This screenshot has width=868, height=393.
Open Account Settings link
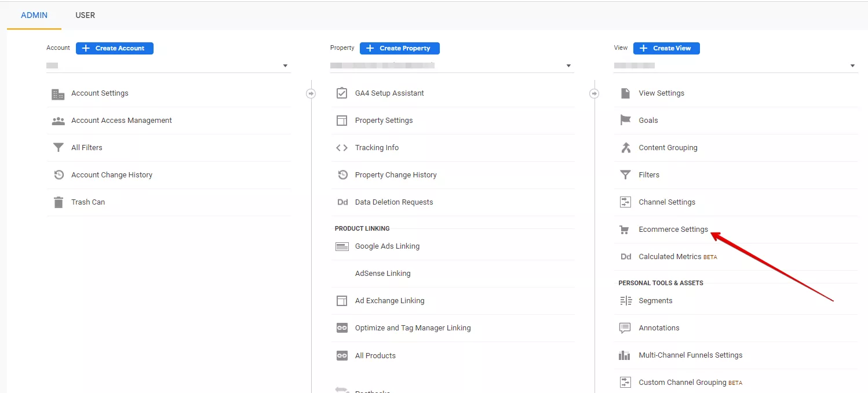(100, 93)
